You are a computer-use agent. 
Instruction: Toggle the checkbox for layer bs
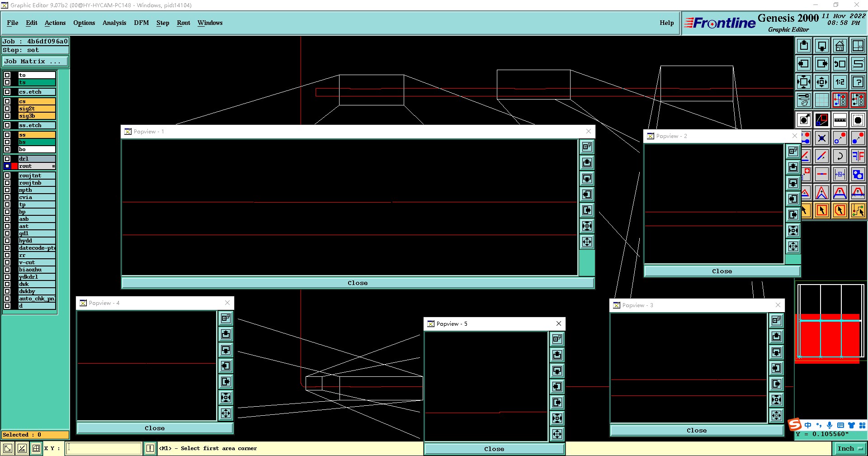7,142
